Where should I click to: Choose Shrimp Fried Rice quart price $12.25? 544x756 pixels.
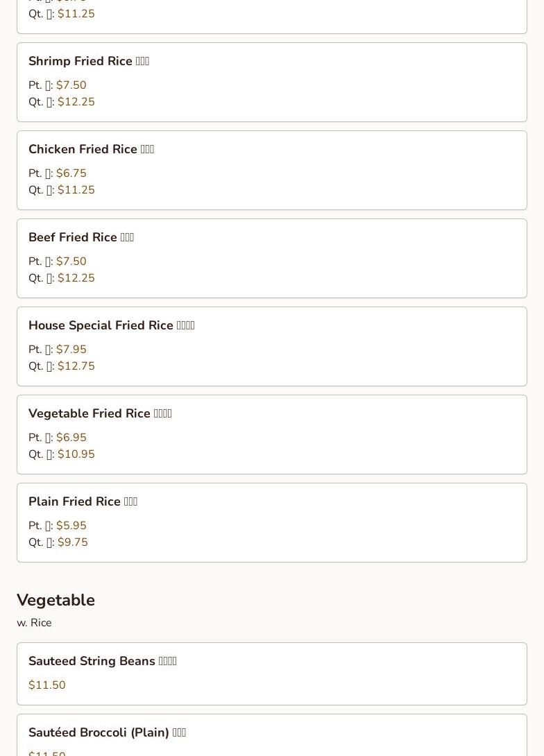click(76, 102)
